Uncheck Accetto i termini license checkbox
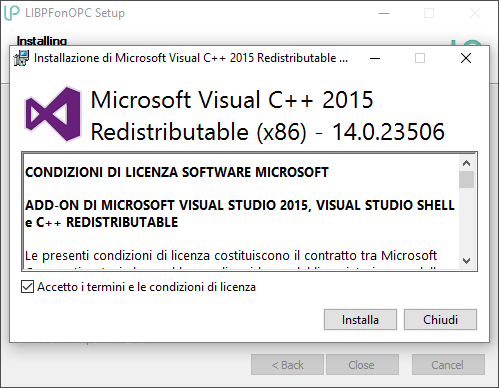The height and width of the screenshot is (388, 499). tap(27, 287)
